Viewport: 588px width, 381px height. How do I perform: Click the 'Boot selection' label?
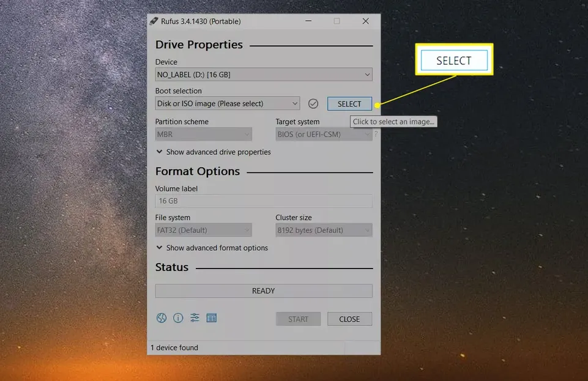[x=179, y=91]
